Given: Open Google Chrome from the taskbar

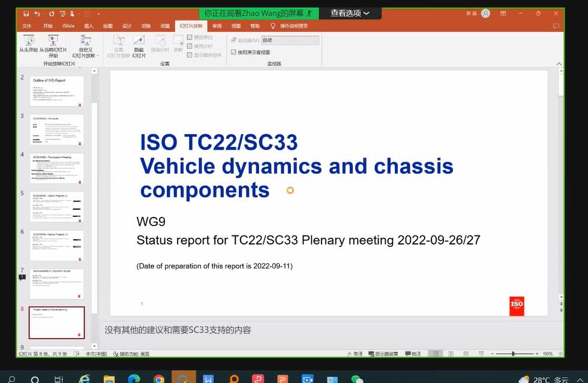Looking at the screenshot, I should pos(158,379).
